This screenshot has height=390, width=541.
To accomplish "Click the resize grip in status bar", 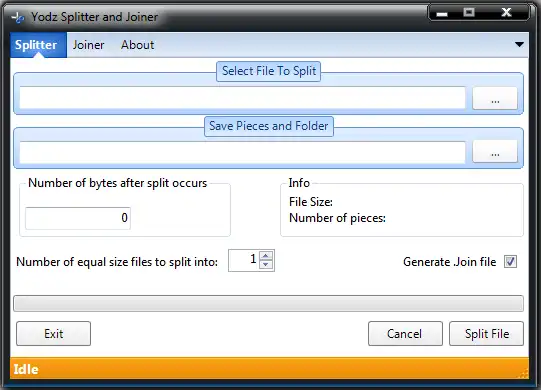I will tap(524, 373).
